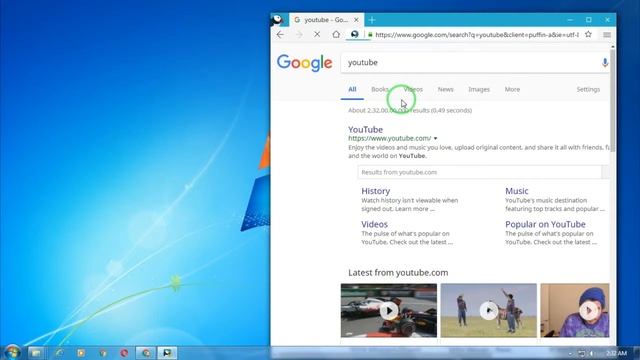The height and width of the screenshot is (360, 640).
Task: Open the 'Popular on YouTube' sitelink
Action: (x=545, y=224)
